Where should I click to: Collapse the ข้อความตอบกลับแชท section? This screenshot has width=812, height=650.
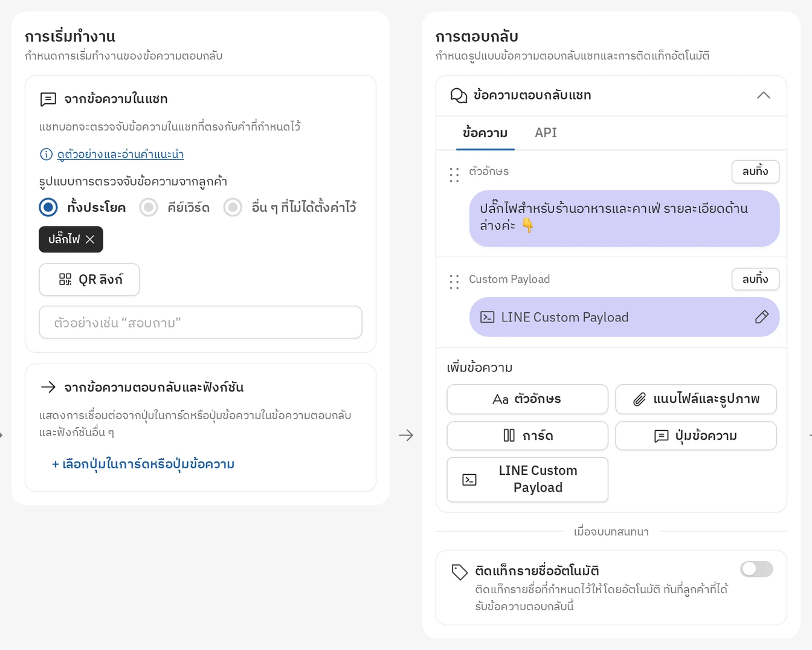tap(764, 95)
